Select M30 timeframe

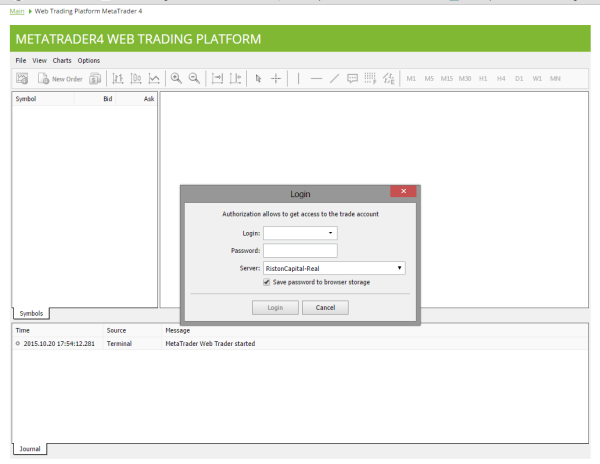(x=465, y=78)
